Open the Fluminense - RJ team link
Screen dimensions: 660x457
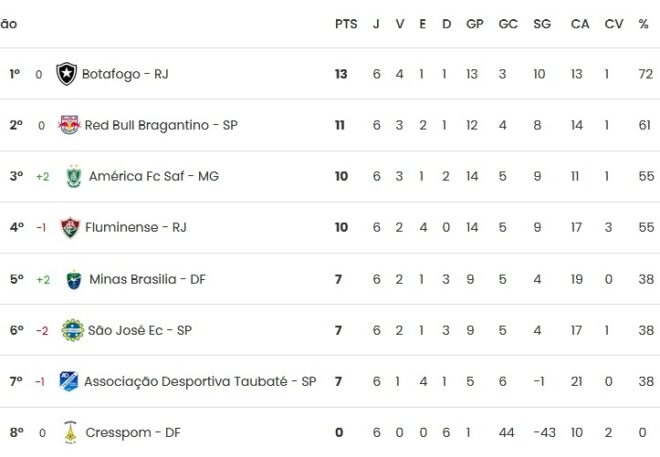[136, 227]
